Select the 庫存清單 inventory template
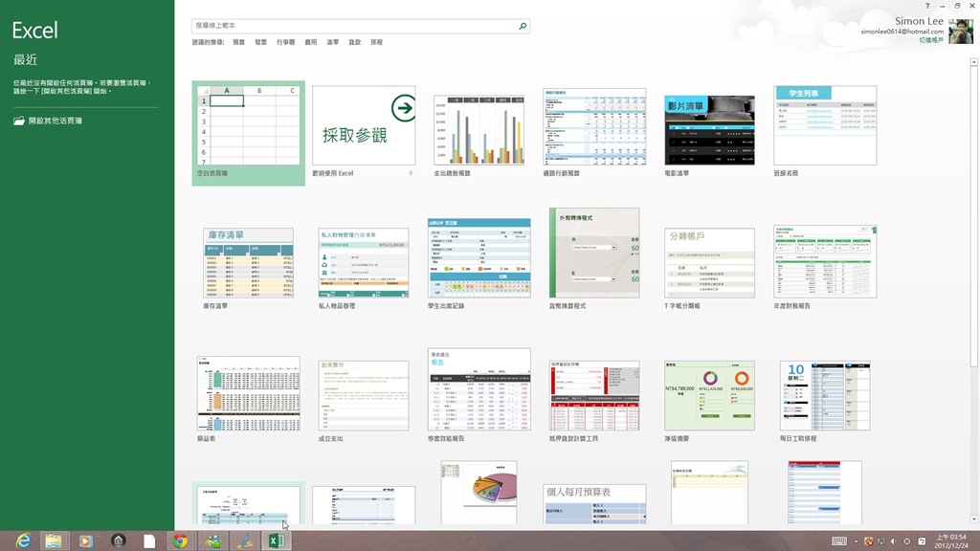Image resolution: width=980 pixels, height=551 pixels. 248,262
